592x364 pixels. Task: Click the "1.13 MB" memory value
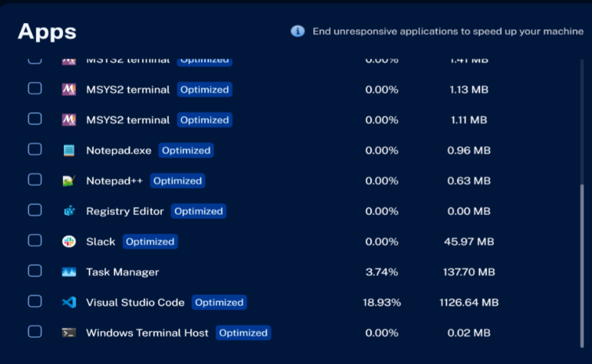pyautogui.click(x=469, y=90)
